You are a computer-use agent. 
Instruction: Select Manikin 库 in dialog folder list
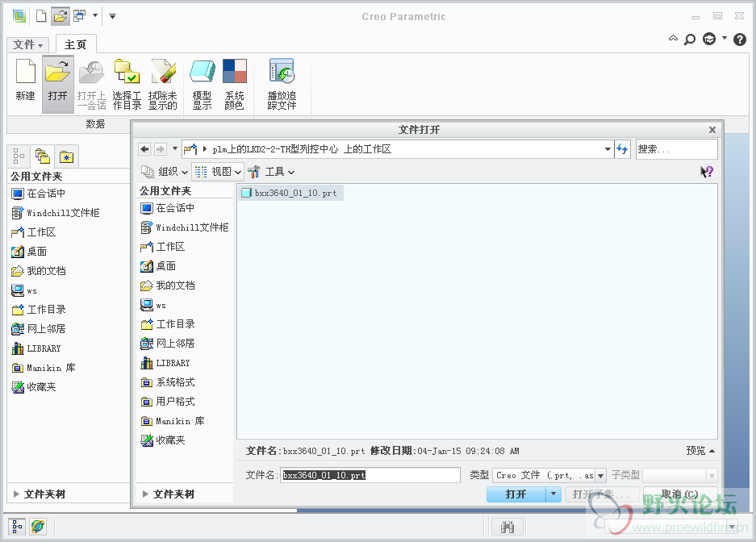click(173, 421)
